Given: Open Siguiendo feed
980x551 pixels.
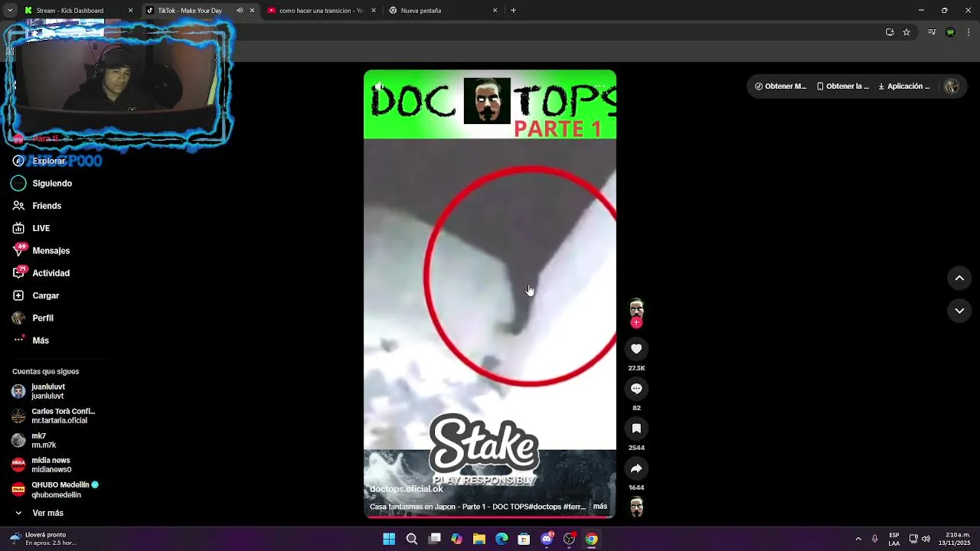Looking at the screenshot, I should 52,184.
